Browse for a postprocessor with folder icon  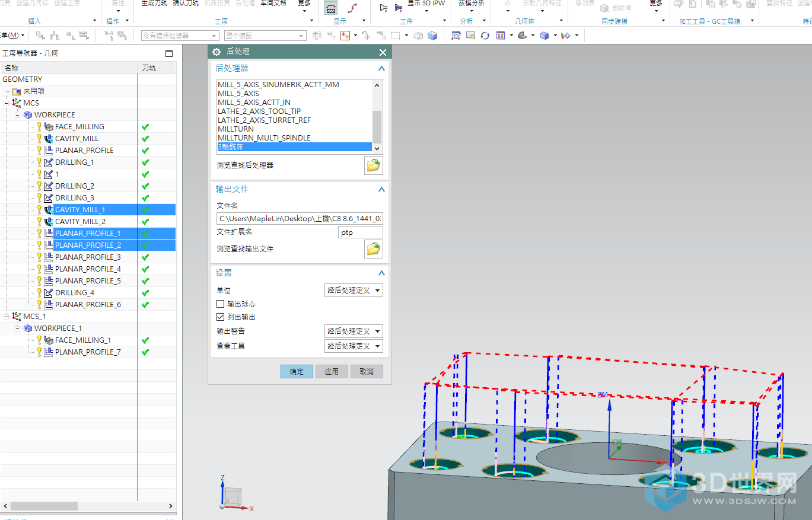373,165
